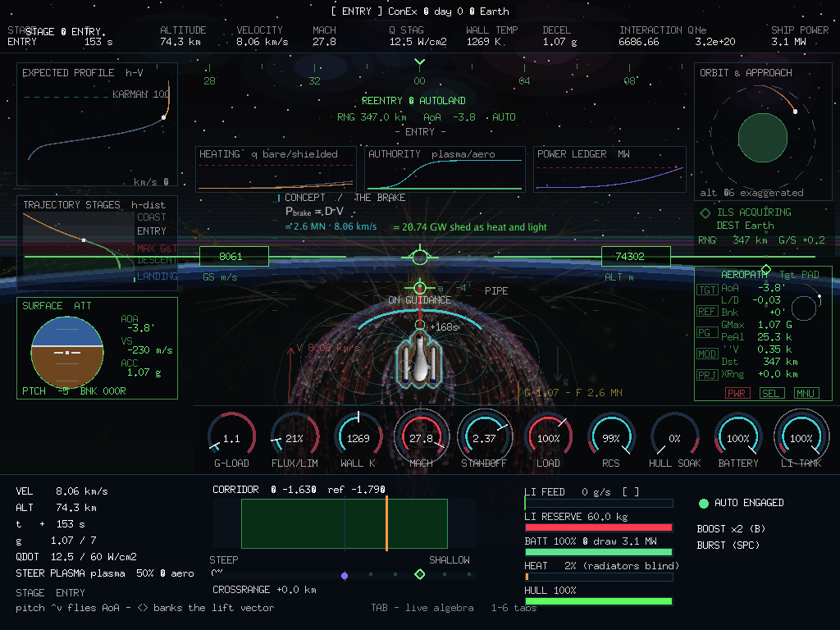Click the TAB - live algebra hint
This screenshot has height=630, width=840.
point(422,608)
